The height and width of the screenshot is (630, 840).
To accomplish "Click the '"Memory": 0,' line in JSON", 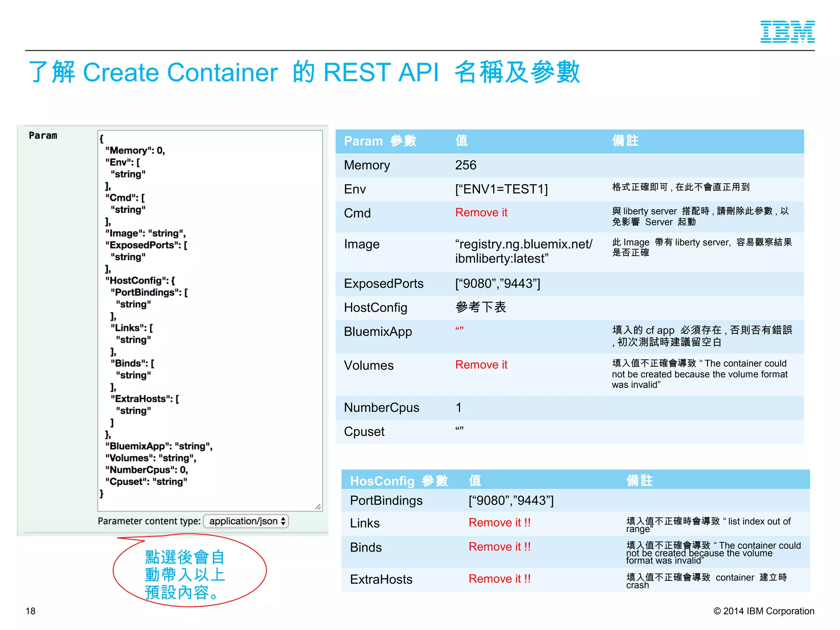I will [135, 151].
